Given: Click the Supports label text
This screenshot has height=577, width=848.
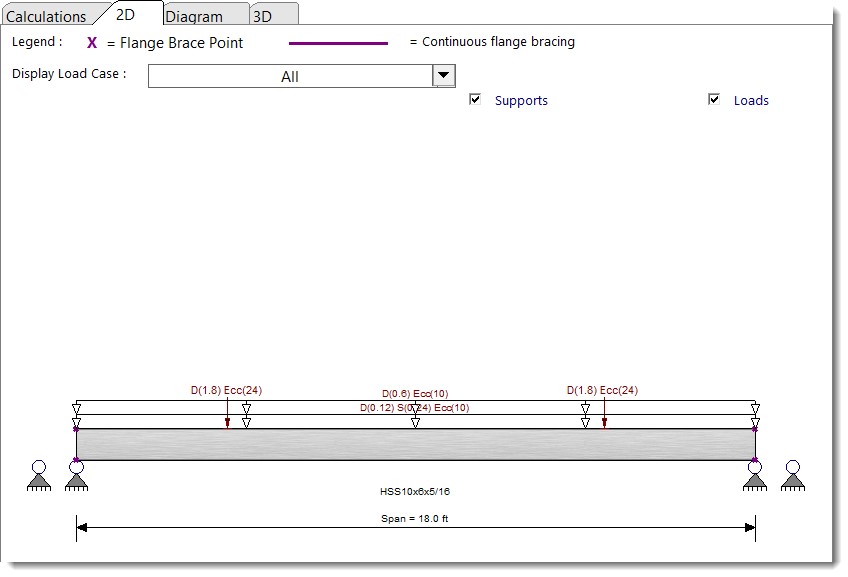Looking at the screenshot, I should 521,101.
